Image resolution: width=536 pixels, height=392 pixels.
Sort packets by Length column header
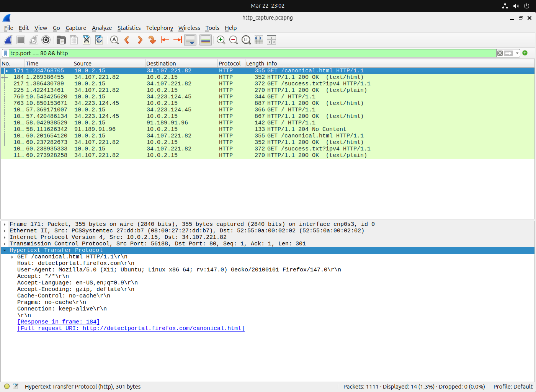pyautogui.click(x=255, y=64)
